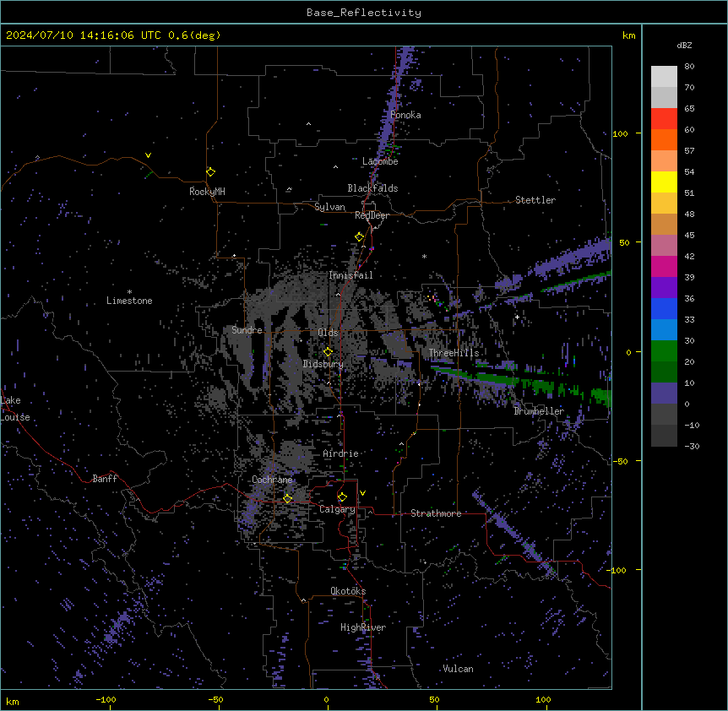Select the Sylvan label on the map
The image size is (728, 711).
click(329, 207)
